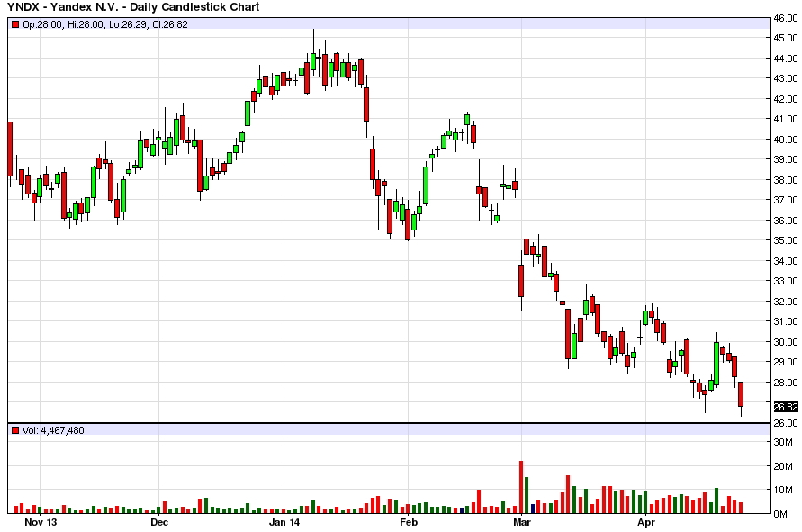Click the 42.00 price axis label
Screen dimensions: 802x532
pyautogui.click(x=786, y=99)
